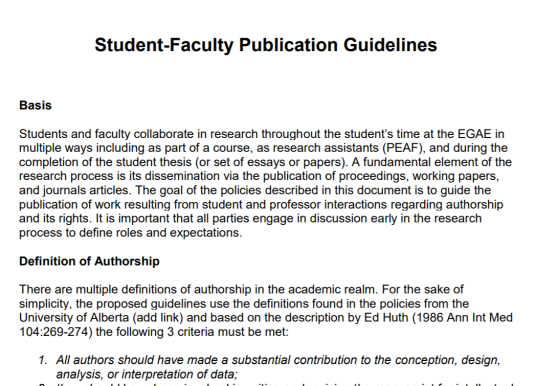This screenshot has height=386, width=536.
Task: Click the 104:269-274 page reference
Action: click(56, 332)
